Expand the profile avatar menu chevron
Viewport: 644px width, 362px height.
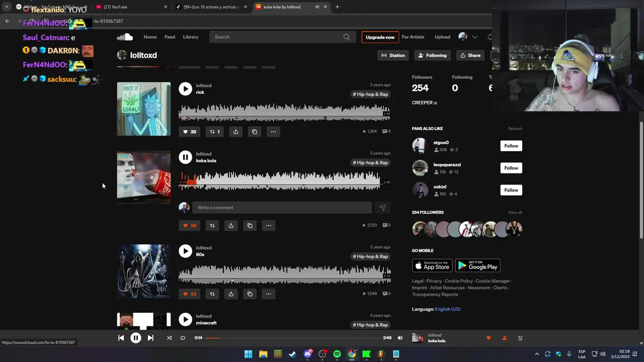474,37
